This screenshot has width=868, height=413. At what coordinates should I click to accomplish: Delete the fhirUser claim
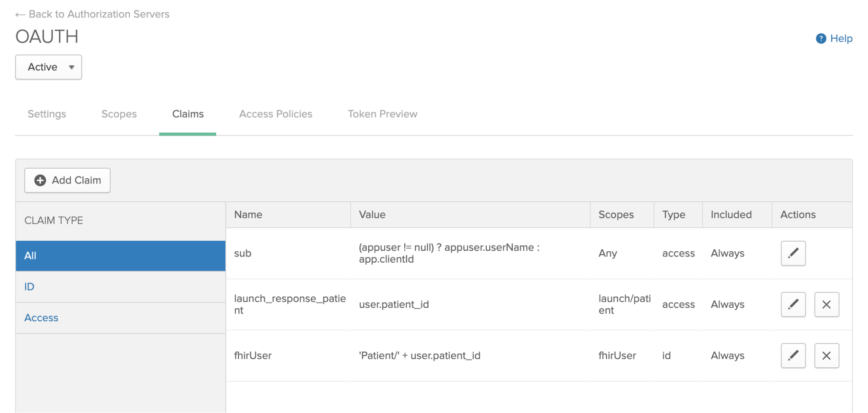826,355
